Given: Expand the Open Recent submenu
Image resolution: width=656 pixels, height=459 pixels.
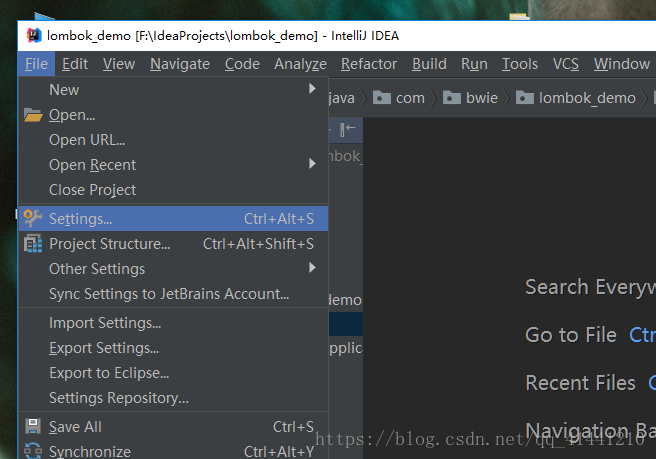Looking at the screenshot, I should pyautogui.click(x=173, y=164).
